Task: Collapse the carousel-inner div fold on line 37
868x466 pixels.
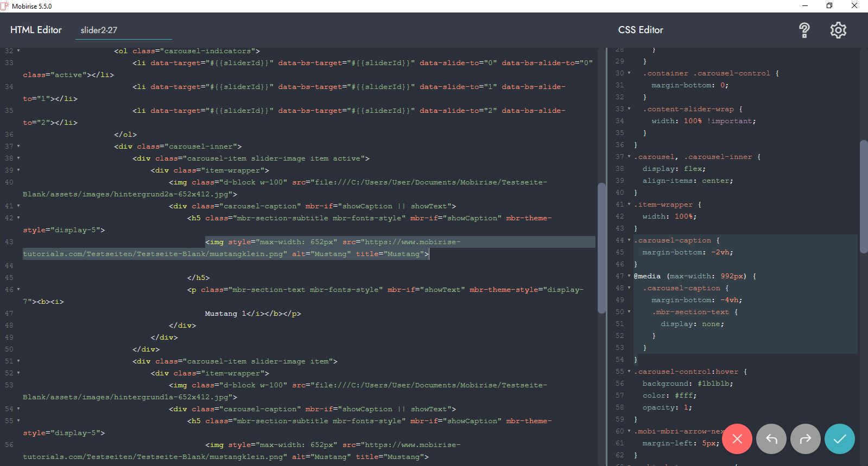Action: point(18,146)
